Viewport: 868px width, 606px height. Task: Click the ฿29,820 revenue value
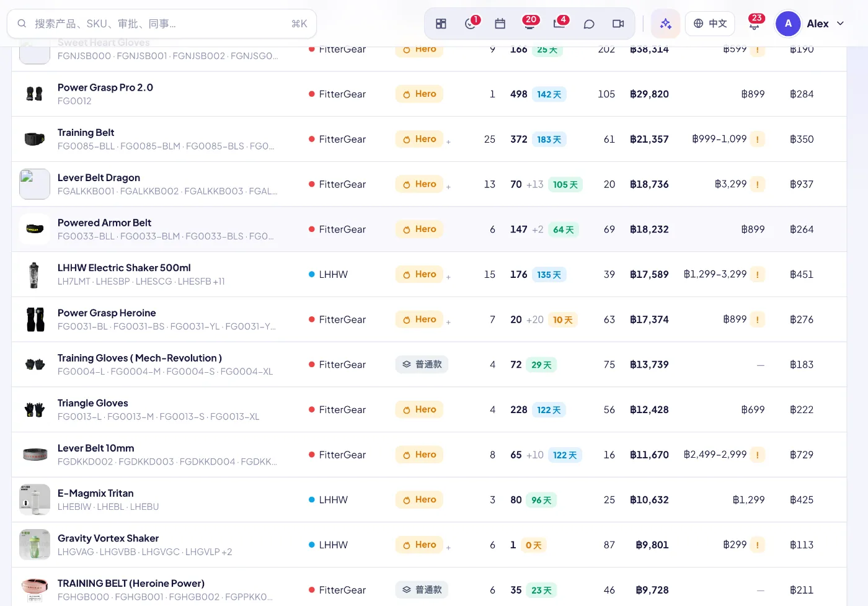pos(649,94)
